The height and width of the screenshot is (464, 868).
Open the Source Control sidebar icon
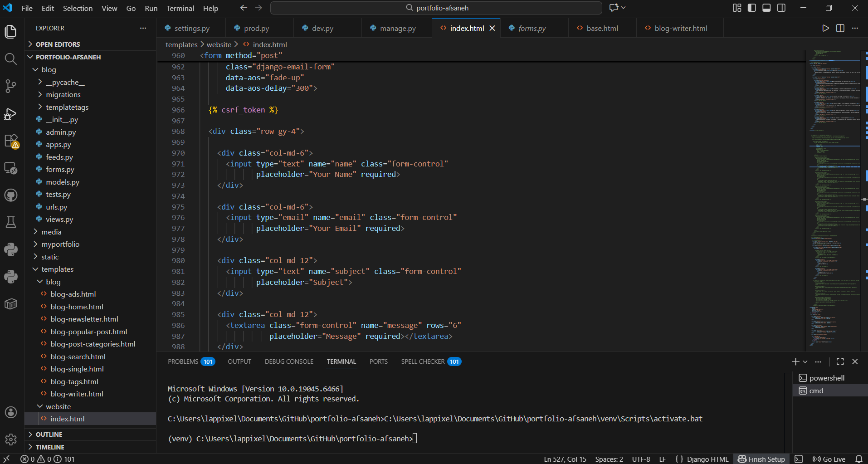click(11, 86)
